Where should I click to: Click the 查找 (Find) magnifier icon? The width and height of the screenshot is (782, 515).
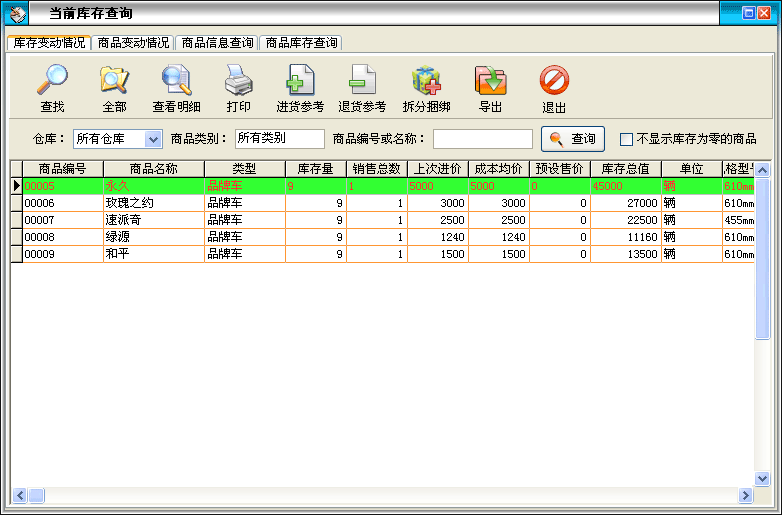click(x=52, y=81)
